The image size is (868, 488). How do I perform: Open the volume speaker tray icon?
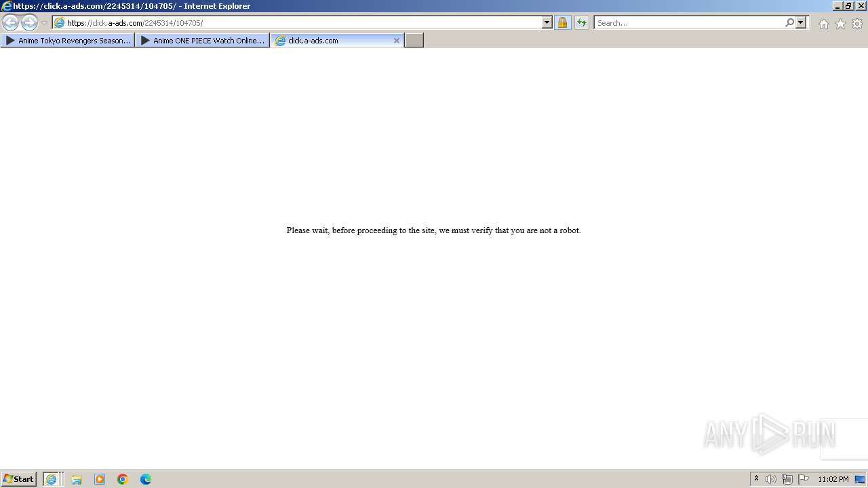pyautogui.click(x=771, y=479)
